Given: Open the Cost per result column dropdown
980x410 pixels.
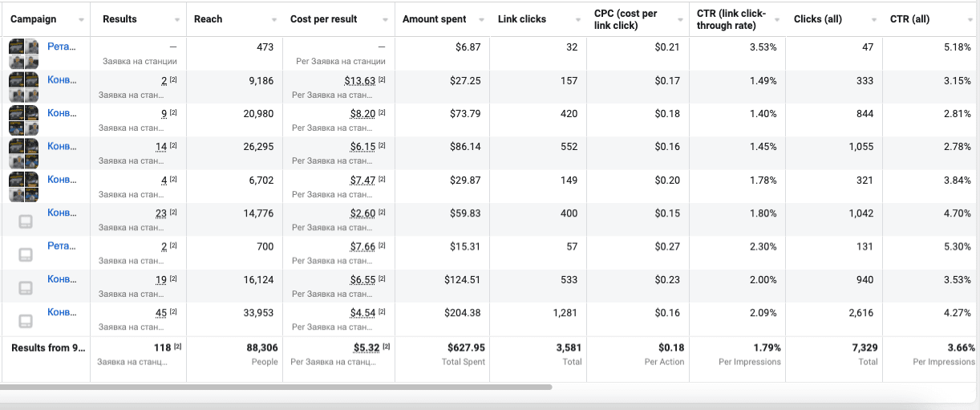Looking at the screenshot, I should 386,19.
